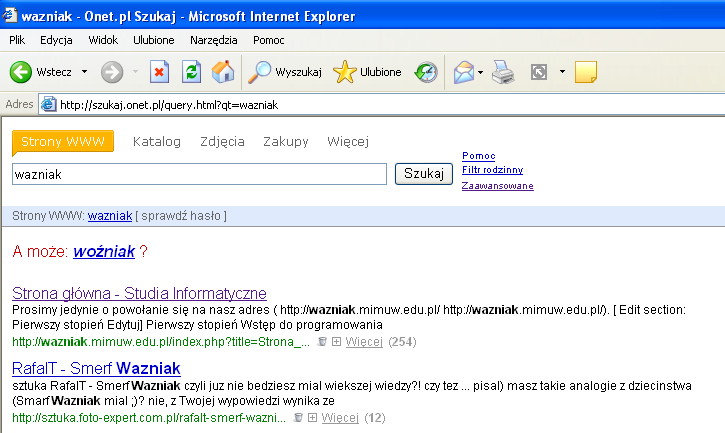
Task: Click the page icon in address bar
Action: [48, 105]
